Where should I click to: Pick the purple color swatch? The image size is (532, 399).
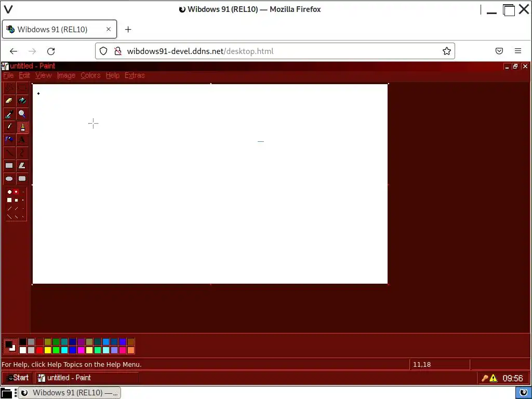coord(81,342)
